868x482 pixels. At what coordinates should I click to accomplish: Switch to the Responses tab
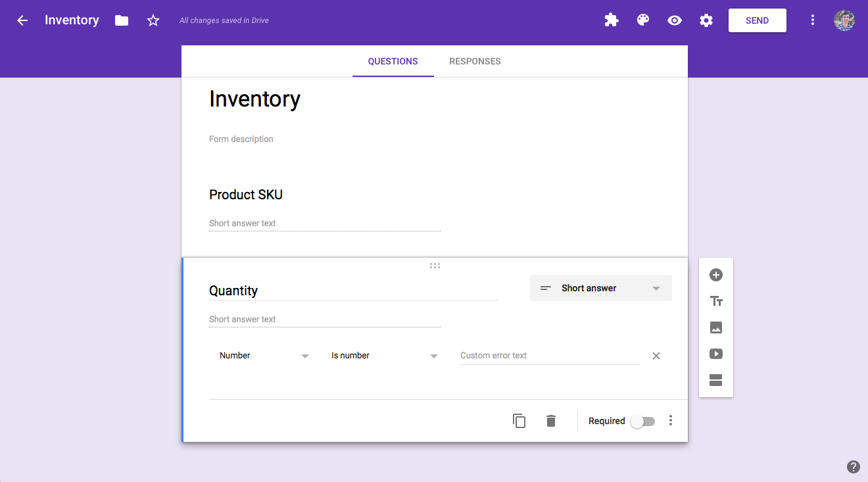[x=475, y=61]
